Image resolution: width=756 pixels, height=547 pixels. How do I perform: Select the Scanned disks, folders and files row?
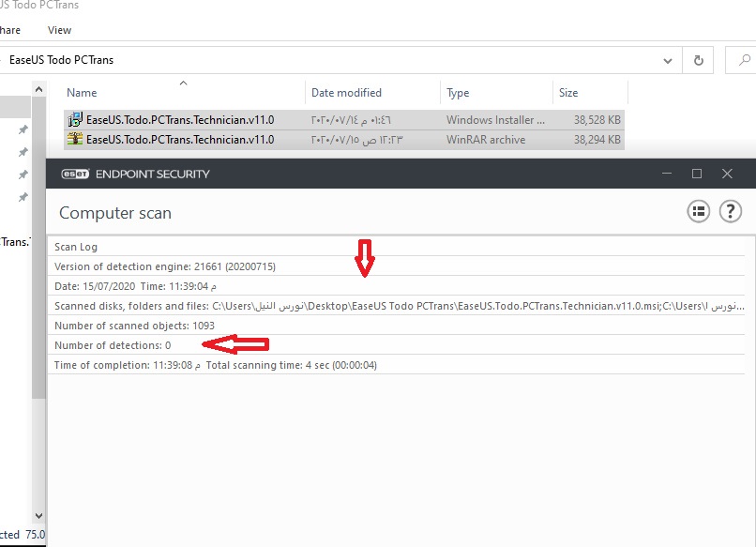[375, 306]
